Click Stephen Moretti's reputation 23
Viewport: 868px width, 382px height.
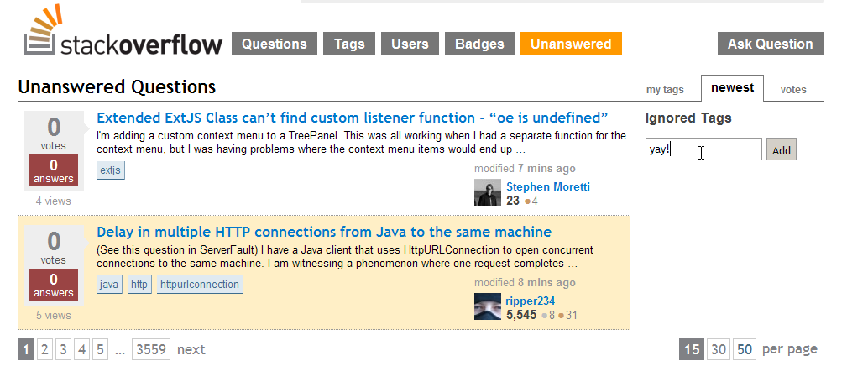click(513, 201)
